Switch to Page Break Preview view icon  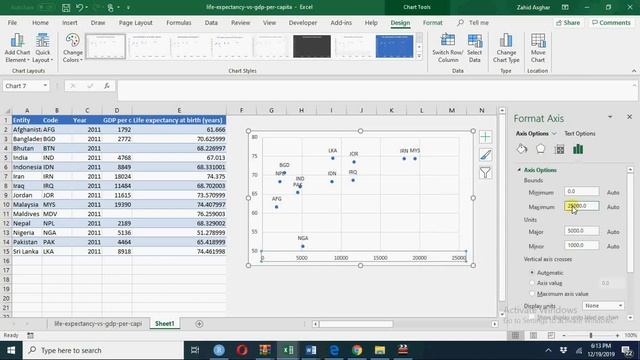pyautogui.click(x=551, y=336)
